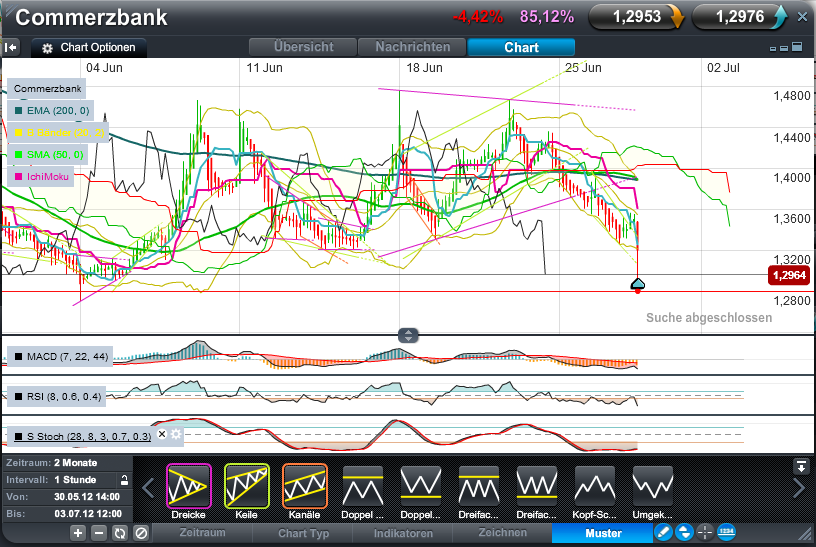Click the Commerzbank legend label

[x=47, y=88]
